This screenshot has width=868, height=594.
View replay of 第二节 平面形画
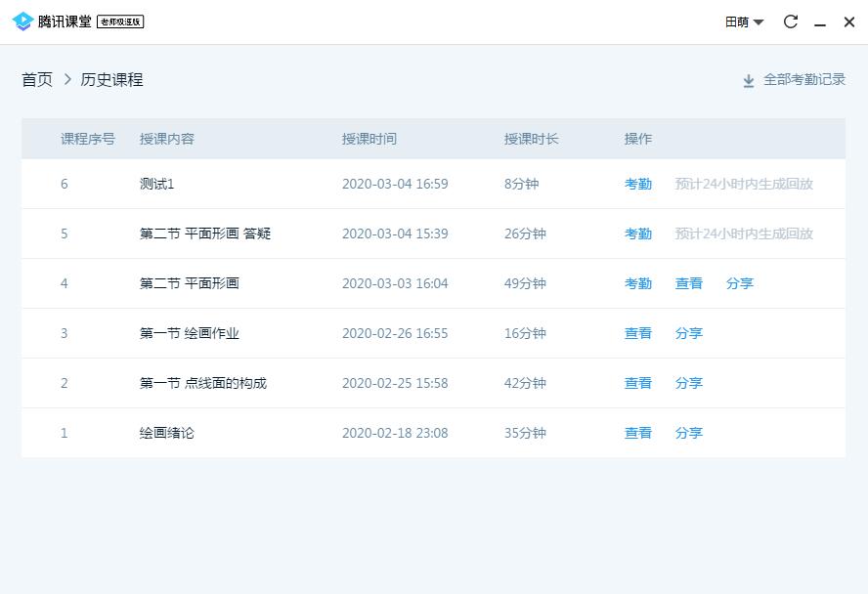(689, 283)
